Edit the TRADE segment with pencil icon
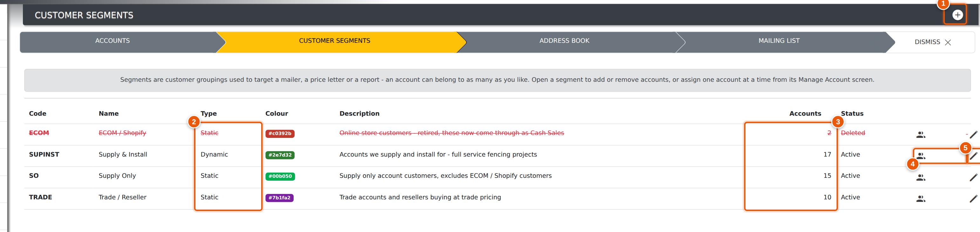 pos(973,199)
